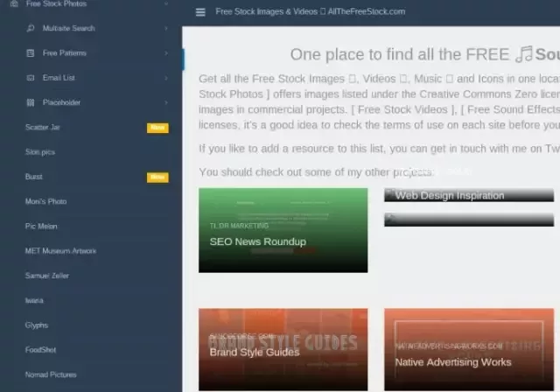Click the Email List envelope icon
560x392 pixels.
click(x=31, y=78)
